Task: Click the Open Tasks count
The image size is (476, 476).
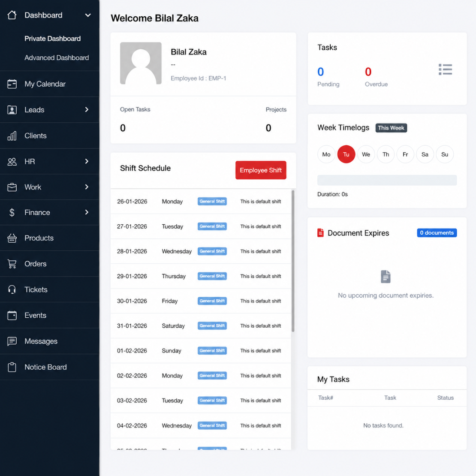Action: pyautogui.click(x=123, y=128)
